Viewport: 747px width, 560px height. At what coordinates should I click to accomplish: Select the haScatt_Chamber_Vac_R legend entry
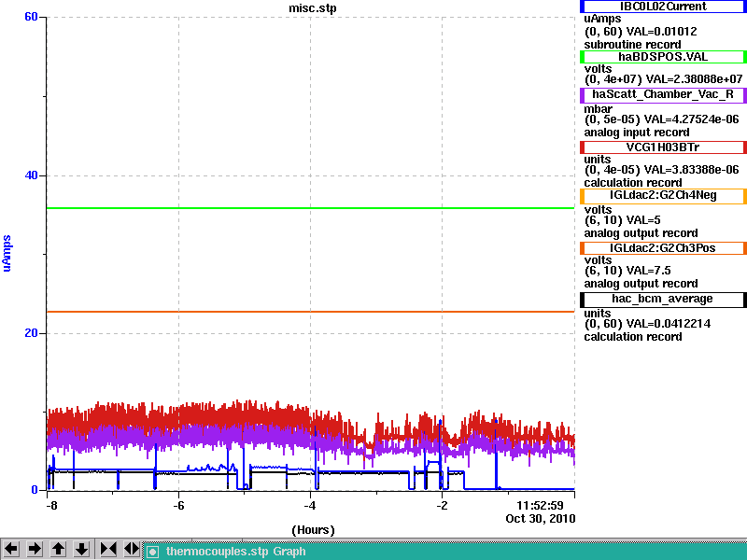click(x=663, y=94)
